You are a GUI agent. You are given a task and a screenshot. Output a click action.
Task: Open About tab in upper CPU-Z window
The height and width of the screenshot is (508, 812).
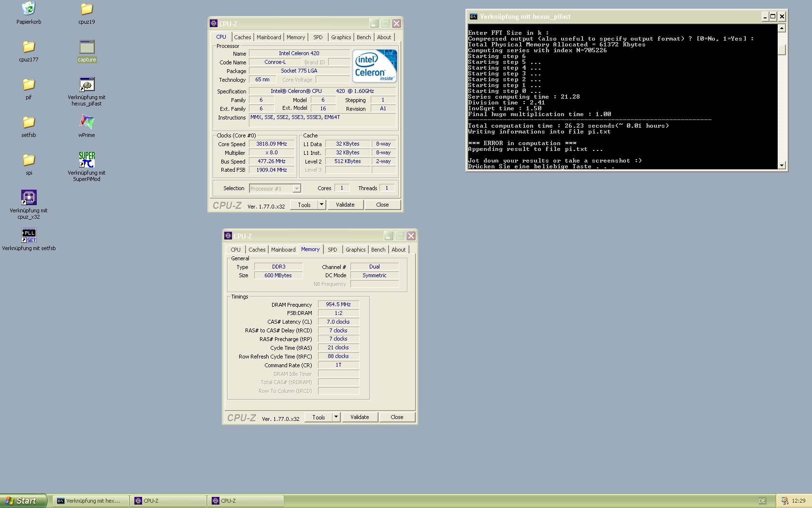click(384, 37)
